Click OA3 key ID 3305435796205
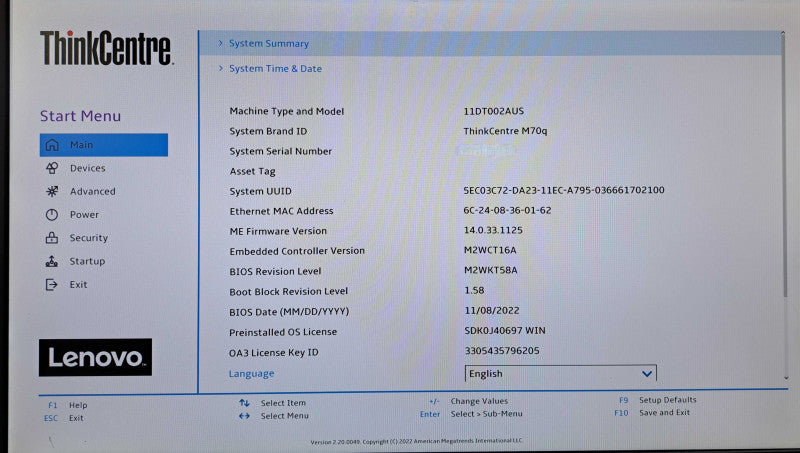Screen dimensions: 800x453 [502, 350]
